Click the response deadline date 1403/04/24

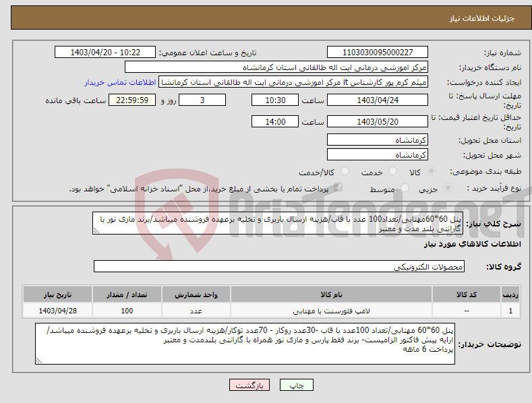(x=378, y=100)
